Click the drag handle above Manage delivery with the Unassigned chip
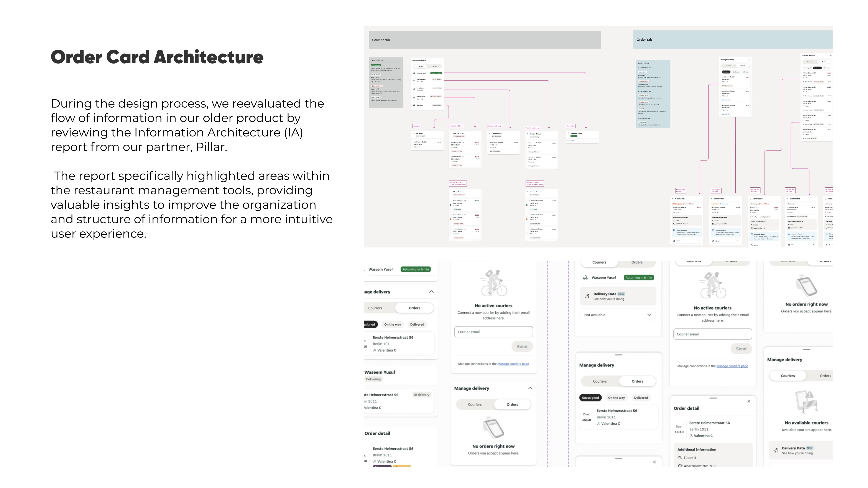 [619, 355]
